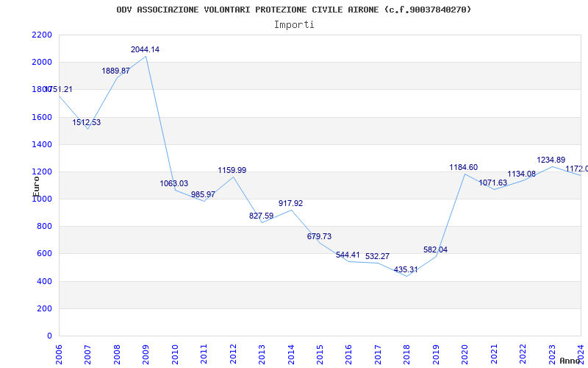Select the 1234.89 data label

551,160
